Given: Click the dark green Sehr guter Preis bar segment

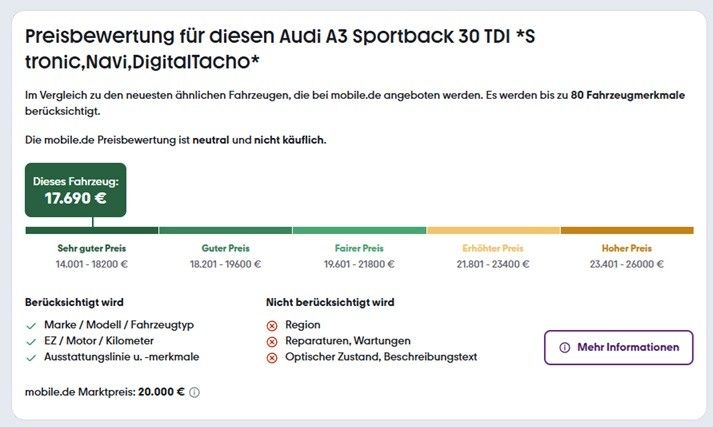Looking at the screenshot, I should 92,231.
